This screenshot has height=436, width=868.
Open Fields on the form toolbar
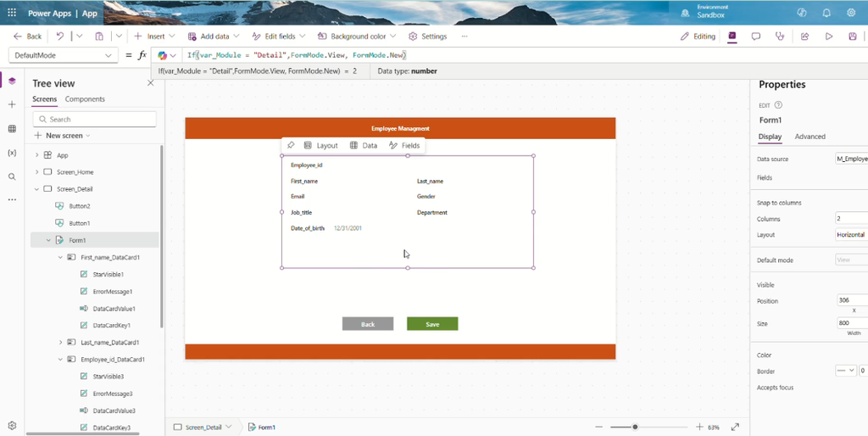[404, 145]
